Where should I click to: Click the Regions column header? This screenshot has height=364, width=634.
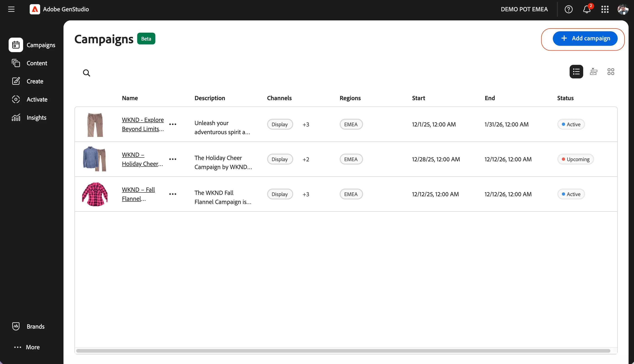tap(350, 98)
